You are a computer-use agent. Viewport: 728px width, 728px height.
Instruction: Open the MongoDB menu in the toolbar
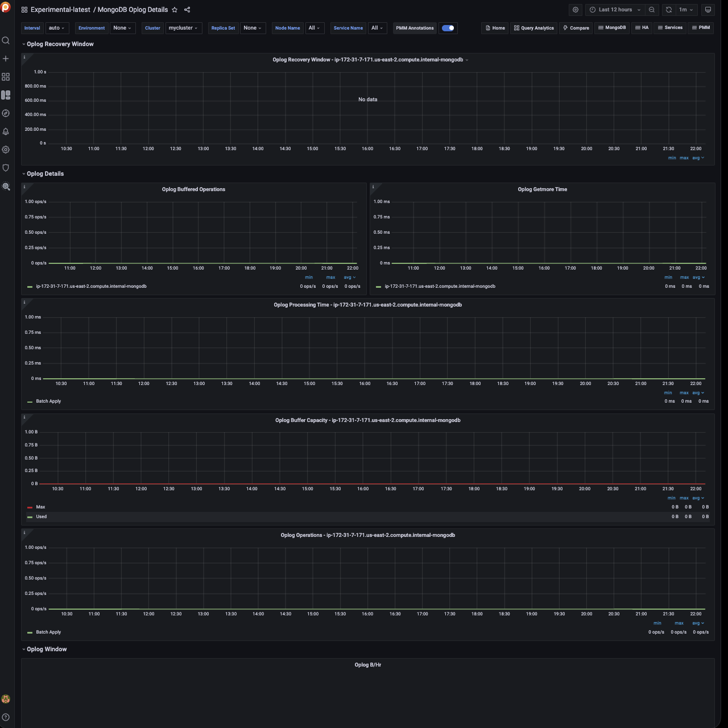point(611,28)
